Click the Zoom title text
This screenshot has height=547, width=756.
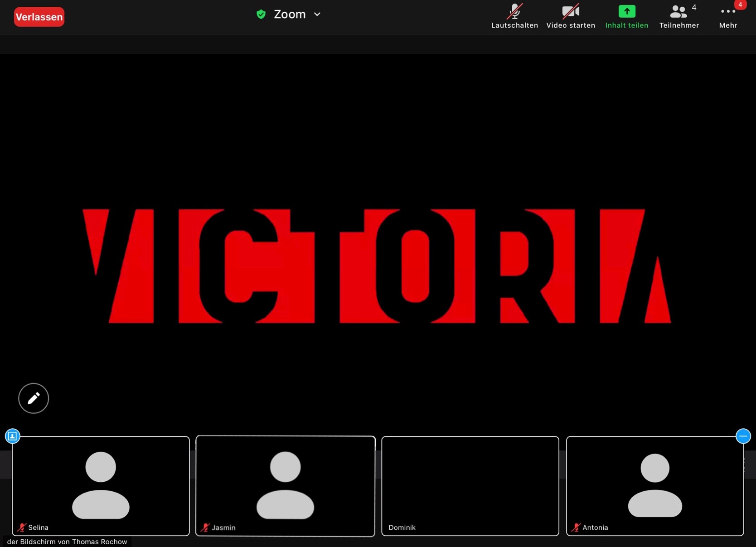coord(290,15)
